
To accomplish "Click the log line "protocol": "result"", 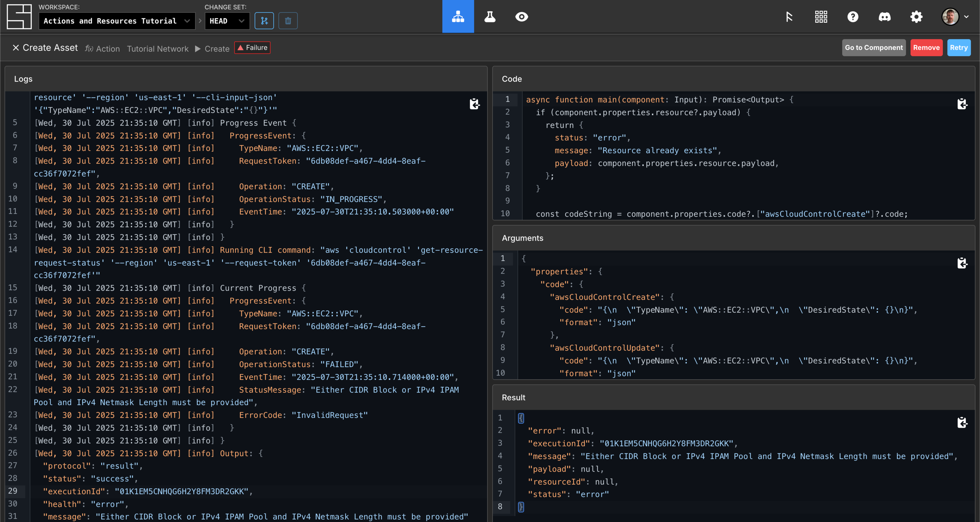I will tap(92, 466).
